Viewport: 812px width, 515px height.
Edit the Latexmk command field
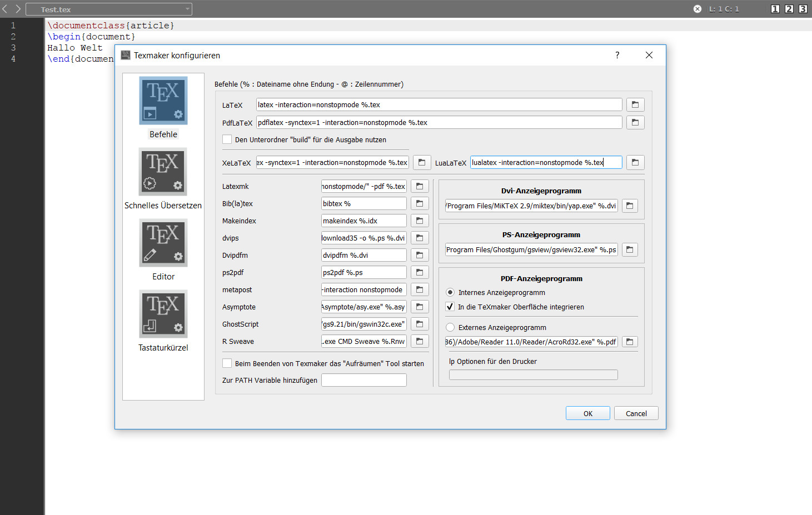coord(364,186)
